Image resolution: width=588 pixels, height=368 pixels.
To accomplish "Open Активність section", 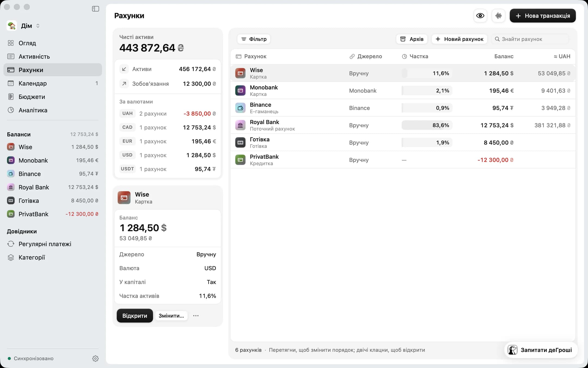I will pyautogui.click(x=53, y=56).
